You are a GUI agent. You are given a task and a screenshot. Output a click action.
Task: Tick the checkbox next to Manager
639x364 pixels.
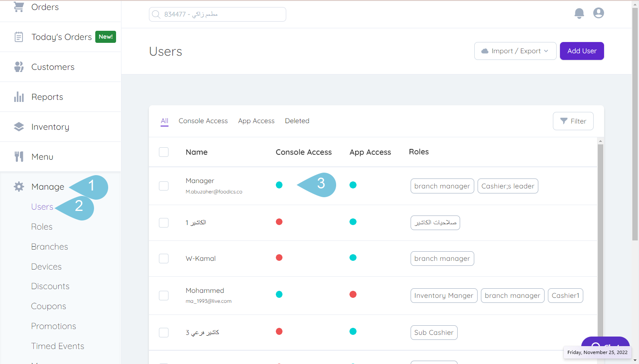click(163, 186)
